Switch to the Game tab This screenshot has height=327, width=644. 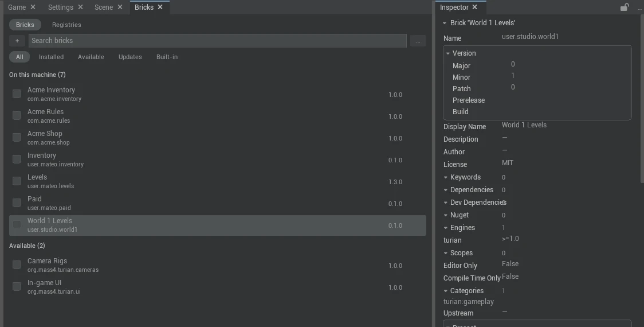click(x=17, y=7)
